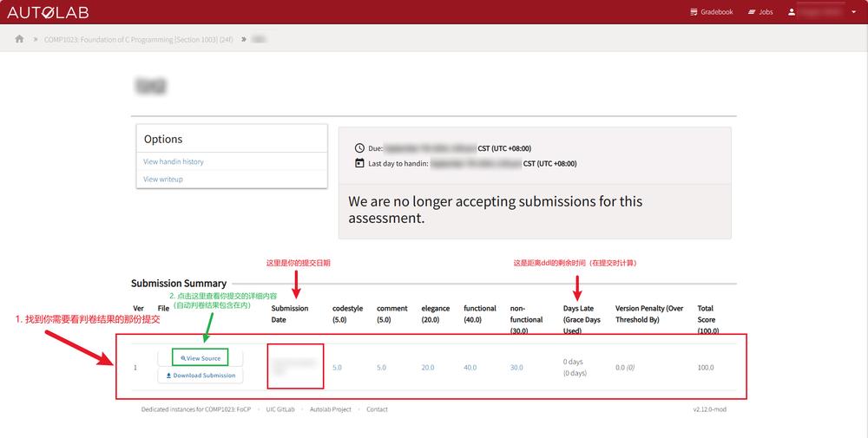Expand the user account dropdown arrow
This screenshot has width=868, height=438.
click(853, 12)
